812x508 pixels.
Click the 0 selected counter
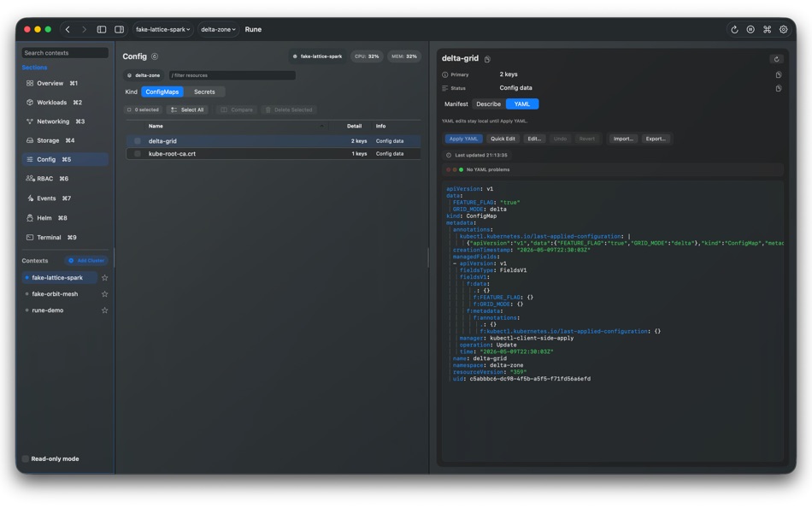point(143,109)
